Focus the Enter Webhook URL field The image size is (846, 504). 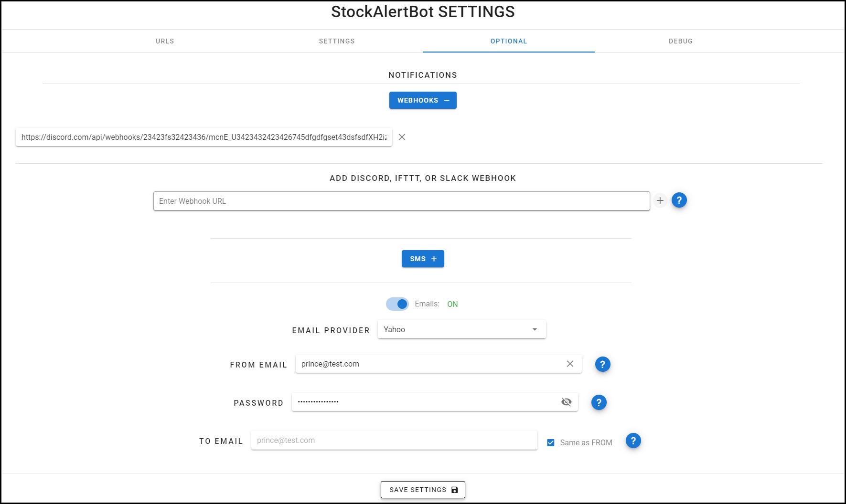click(x=401, y=201)
